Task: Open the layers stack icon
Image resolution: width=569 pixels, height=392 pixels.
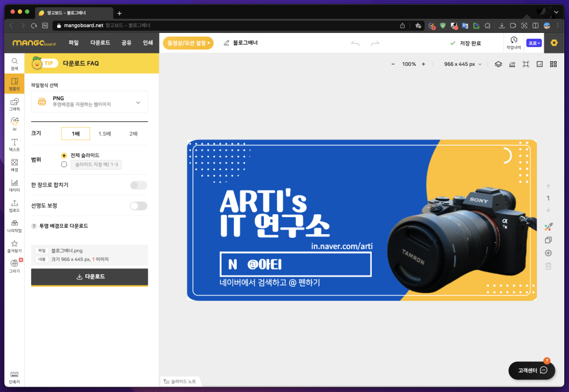Action: 498,64
